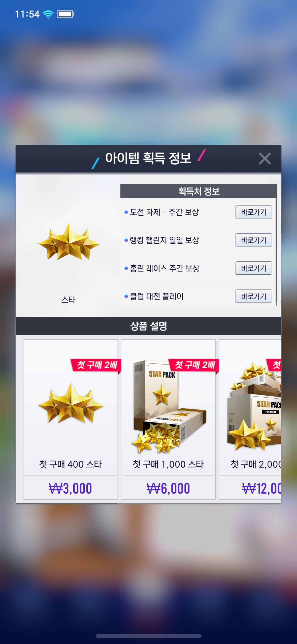
Task: Go to 도전 과제 주간 보상 via 바로가기
Action: click(253, 212)
